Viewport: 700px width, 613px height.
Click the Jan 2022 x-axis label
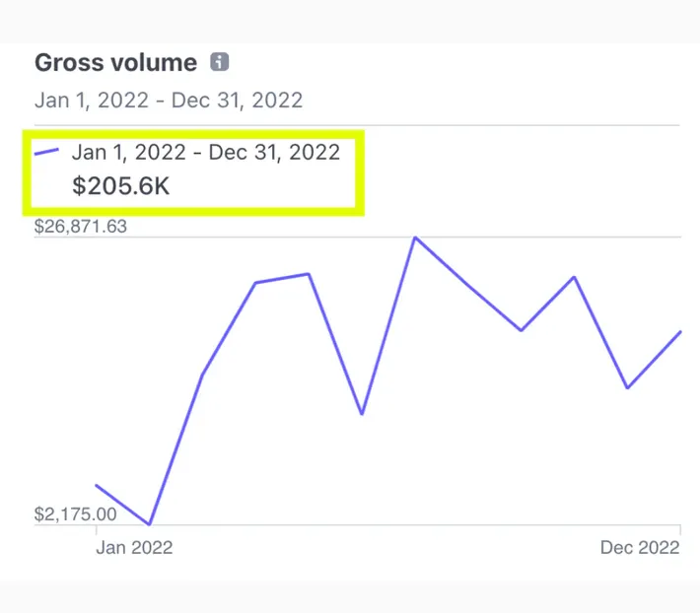pos(134,548)
